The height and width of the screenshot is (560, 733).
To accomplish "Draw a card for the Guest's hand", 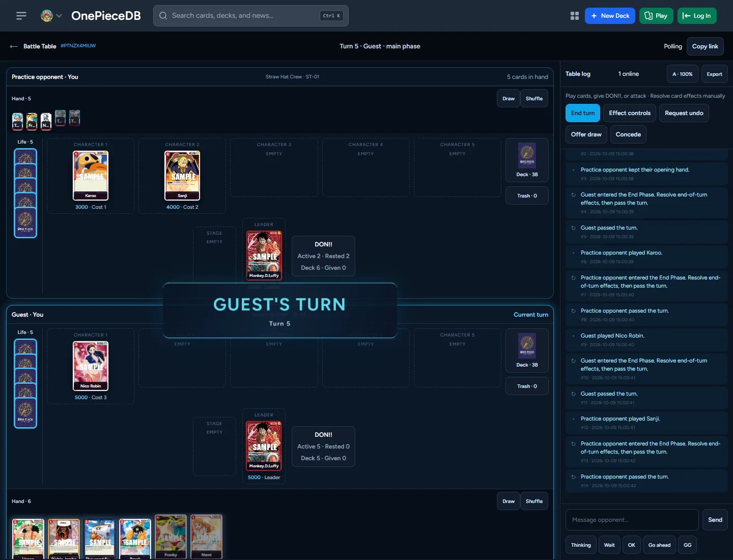I will pos(509,501).
